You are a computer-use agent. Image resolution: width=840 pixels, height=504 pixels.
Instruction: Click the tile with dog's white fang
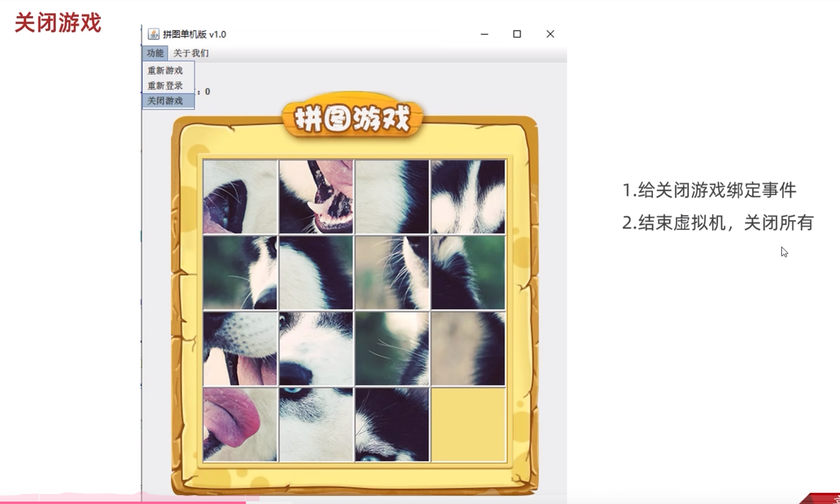[x=316, y=197]
